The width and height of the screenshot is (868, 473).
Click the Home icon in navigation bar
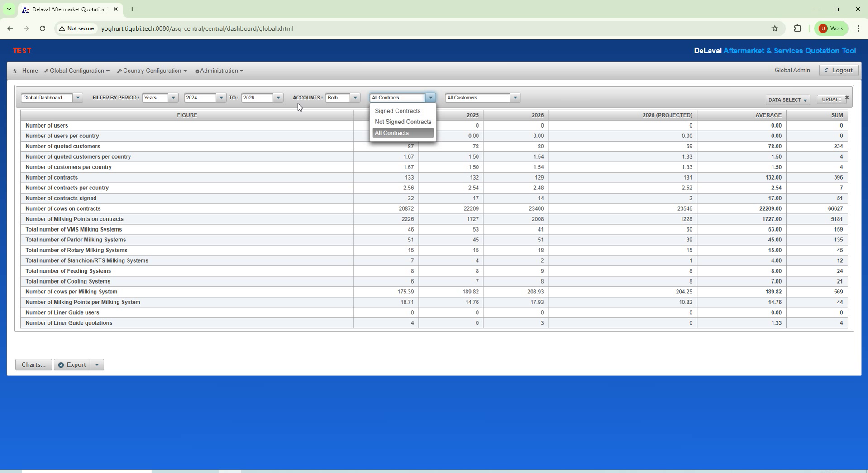tap(15, 71)
